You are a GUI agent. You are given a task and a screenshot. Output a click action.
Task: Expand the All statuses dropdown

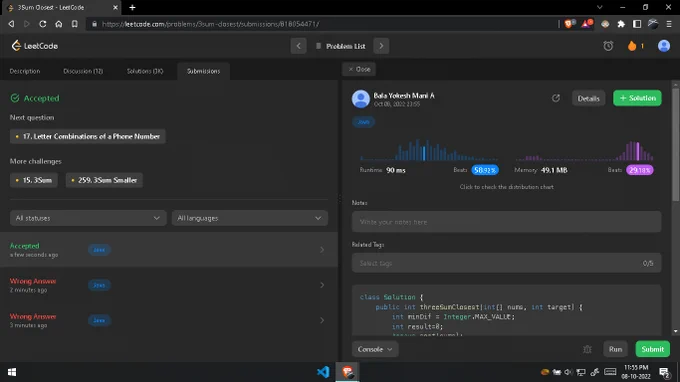coord(88,218)
